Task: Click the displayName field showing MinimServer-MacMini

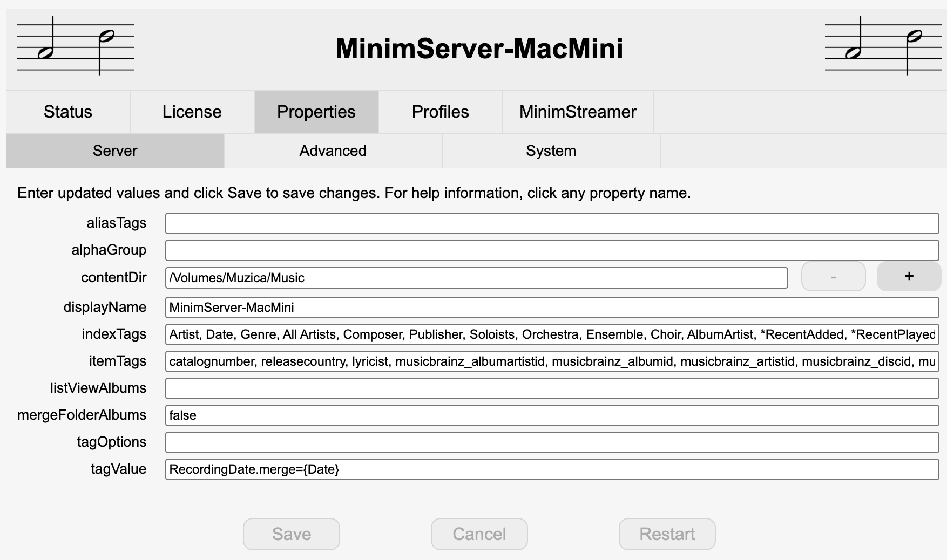Action: point(552,308)
